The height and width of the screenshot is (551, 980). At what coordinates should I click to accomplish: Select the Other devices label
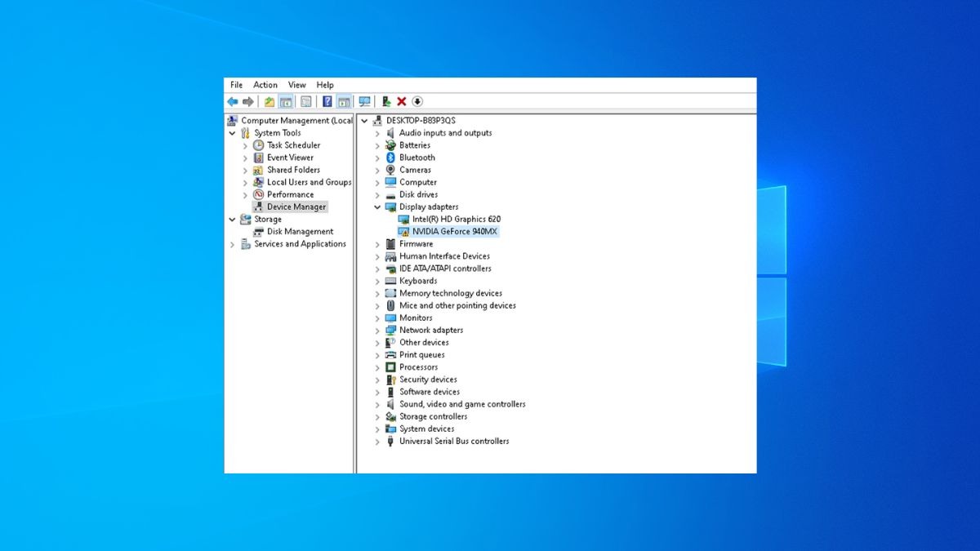pyautogui.click(x=424, y=343)
